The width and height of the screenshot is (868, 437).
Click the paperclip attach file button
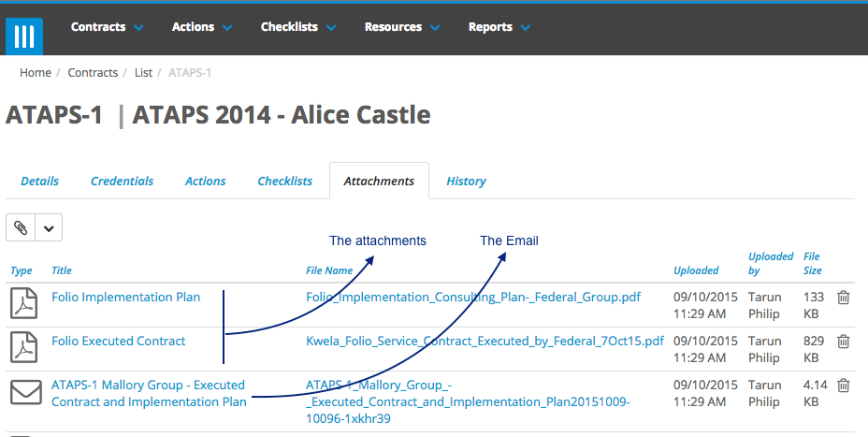21,227
